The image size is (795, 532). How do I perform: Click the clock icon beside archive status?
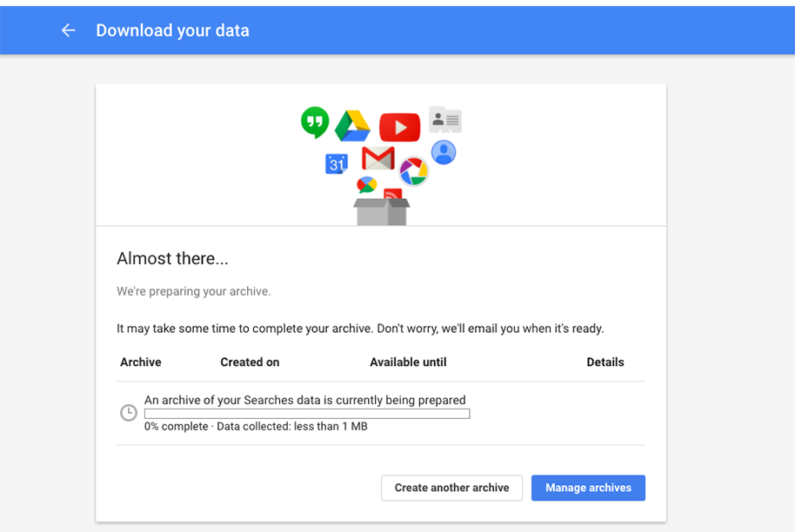pos(129,412)
